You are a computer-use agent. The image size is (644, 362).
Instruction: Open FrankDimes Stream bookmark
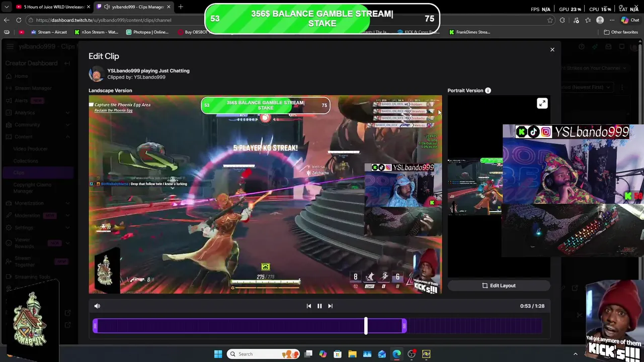coord(470,32)
